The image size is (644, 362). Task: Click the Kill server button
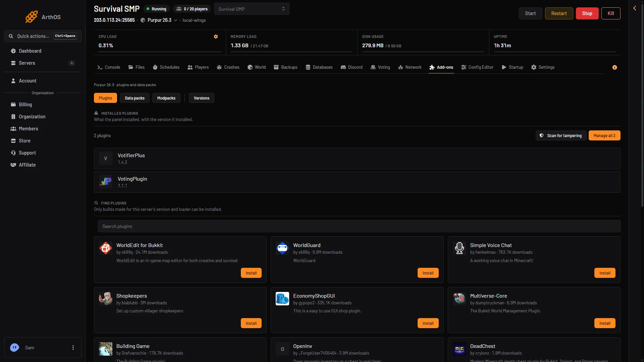click(611, 13)
